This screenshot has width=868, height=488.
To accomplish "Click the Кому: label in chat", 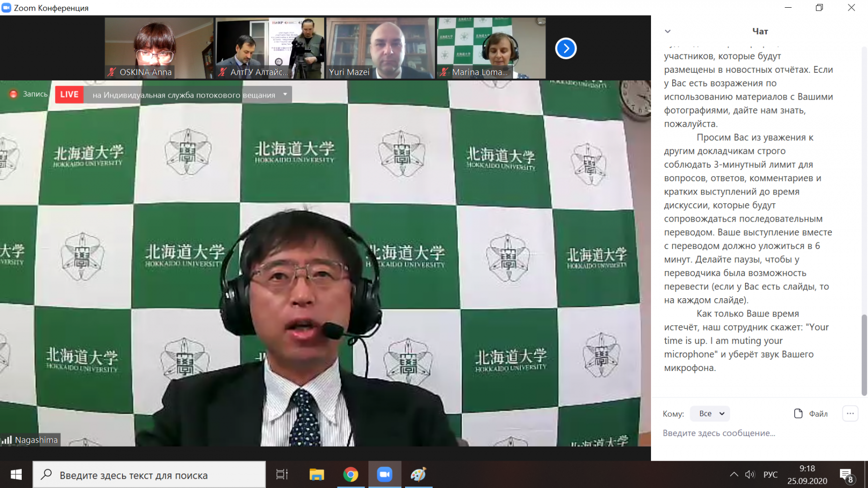I will pos(673,414).
